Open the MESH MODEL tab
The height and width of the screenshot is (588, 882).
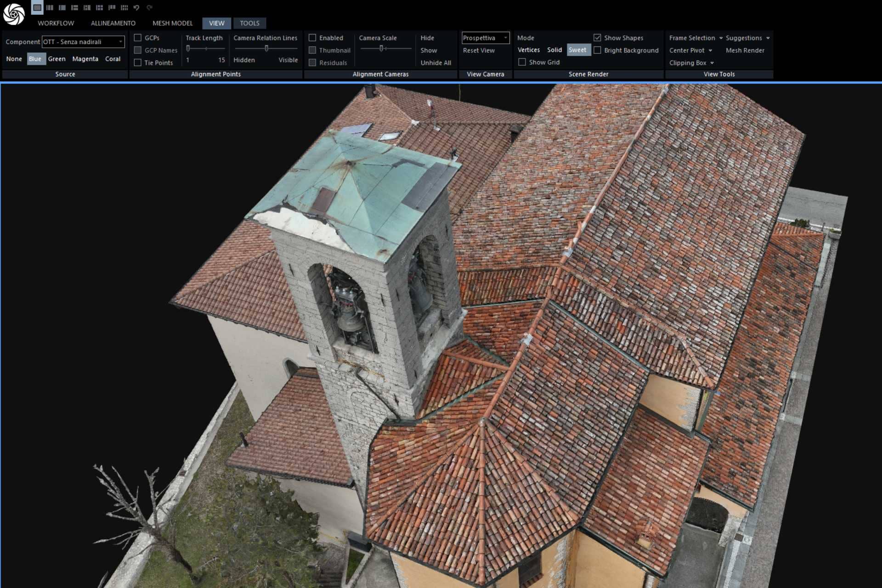point(172,23)
